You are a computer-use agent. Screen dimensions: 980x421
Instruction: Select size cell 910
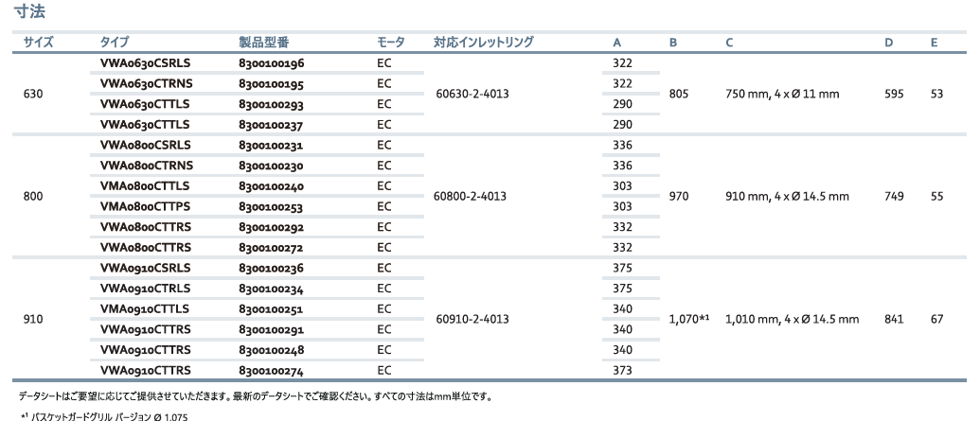(x=32, y=319)
